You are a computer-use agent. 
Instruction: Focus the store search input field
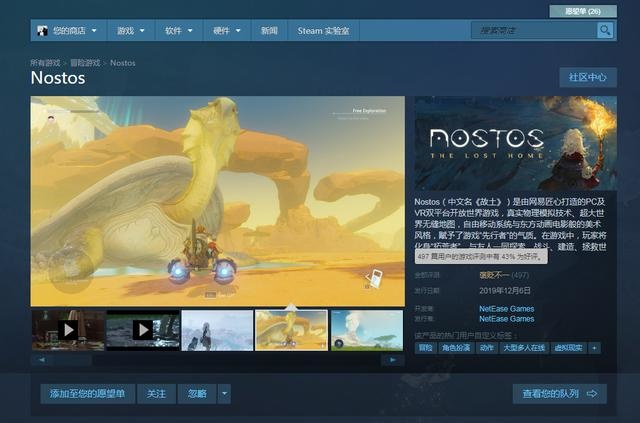tap(534, 31)
